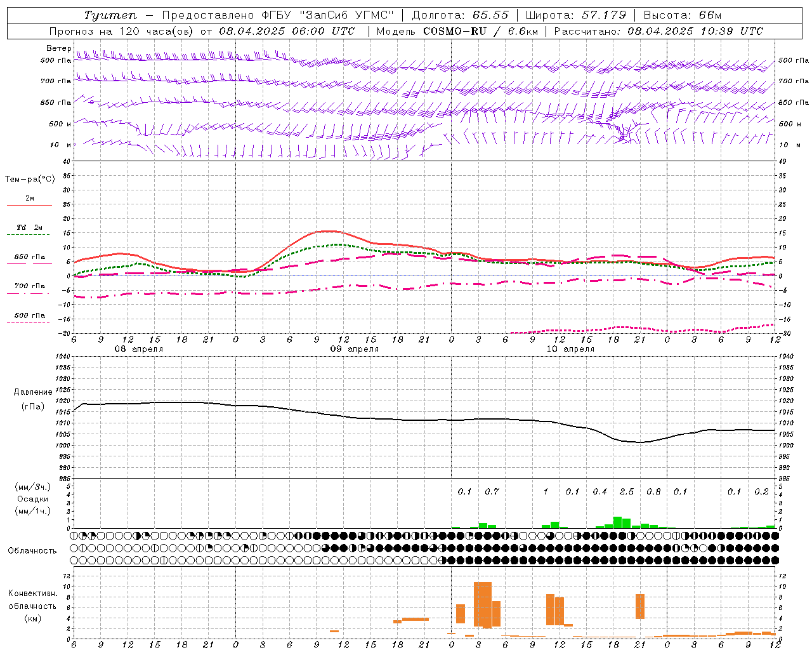This screenshot has width=812, height=650.
Task: Select the Широта: 57.179 latitude field
Action: [x=576, y=15]
